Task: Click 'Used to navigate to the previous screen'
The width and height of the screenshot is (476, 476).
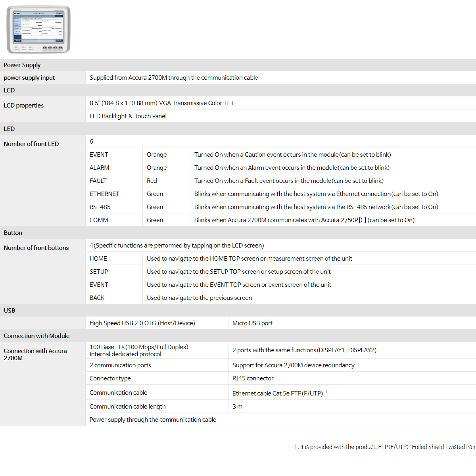Action: [200, 298]
